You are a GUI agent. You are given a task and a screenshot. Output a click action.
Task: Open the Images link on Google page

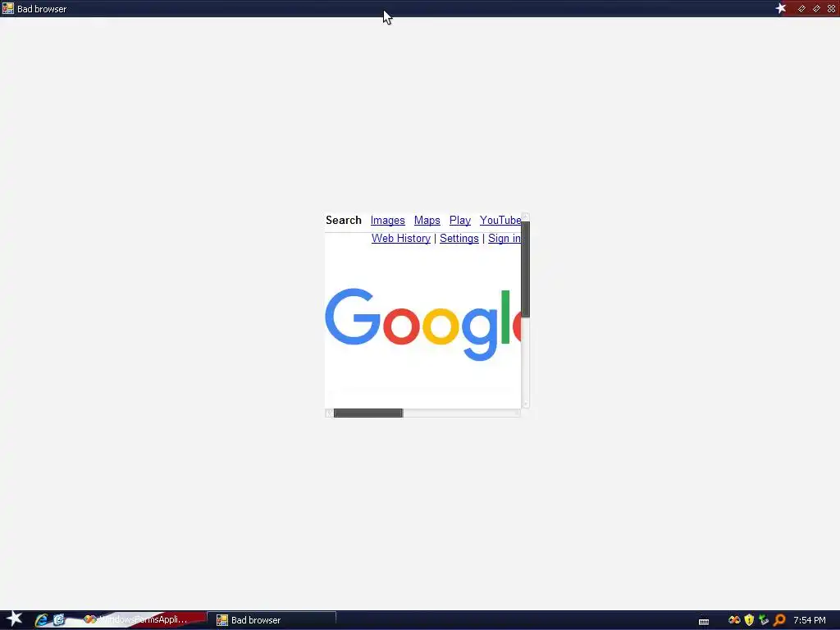388,220
